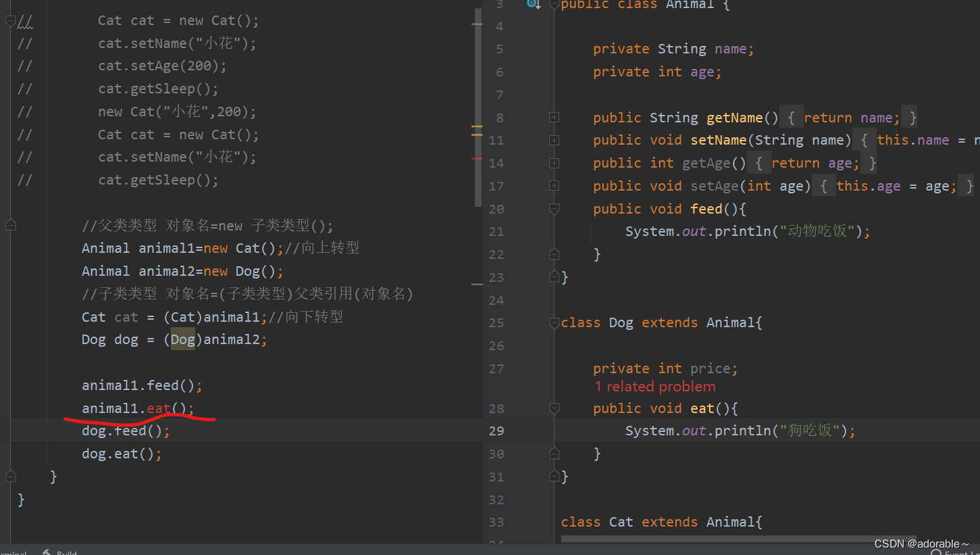
Task: Expand the folded getAge() method marker
Action: [555, 163]
